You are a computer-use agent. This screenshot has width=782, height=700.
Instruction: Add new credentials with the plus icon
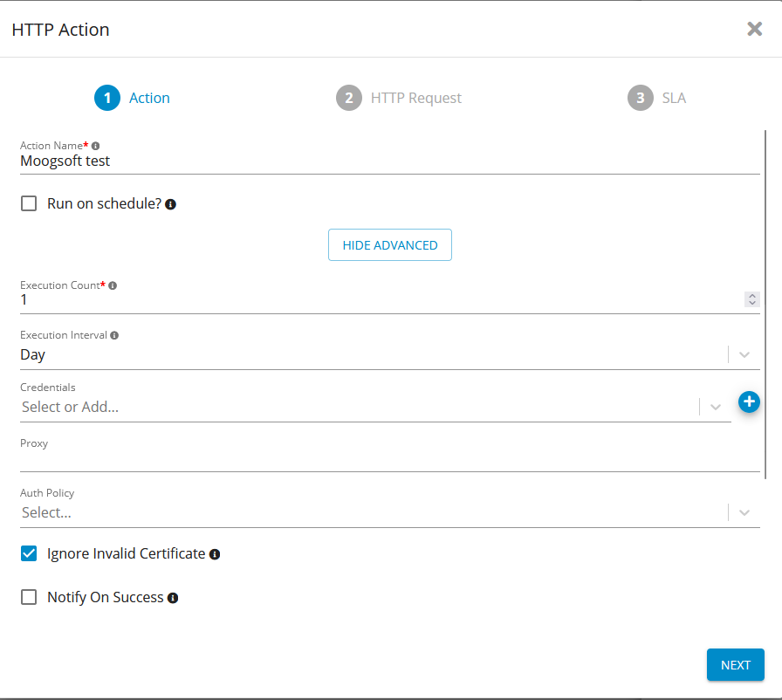[749, 401]
